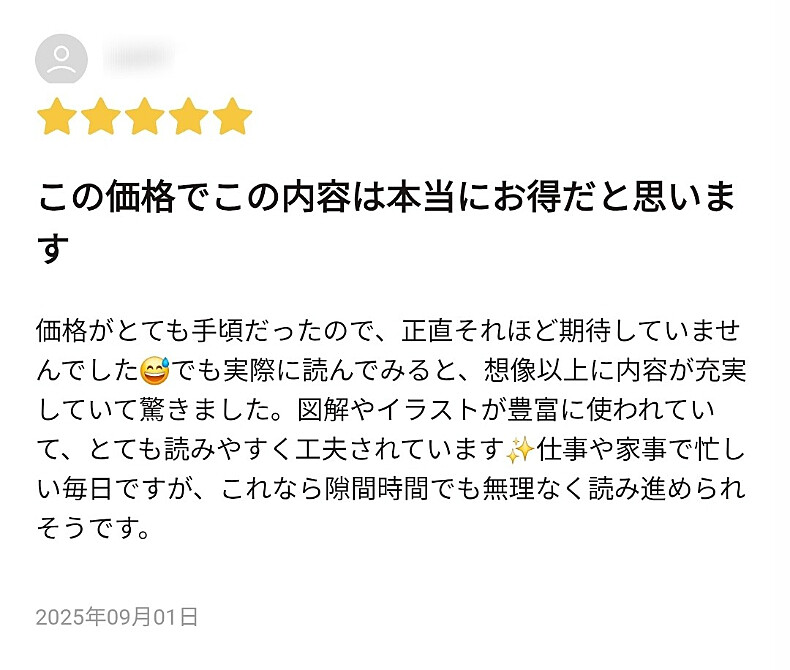The height and width of the screenshot is (670, 790).
Task: Click the first rating star
Action: (x=57, y=117)
